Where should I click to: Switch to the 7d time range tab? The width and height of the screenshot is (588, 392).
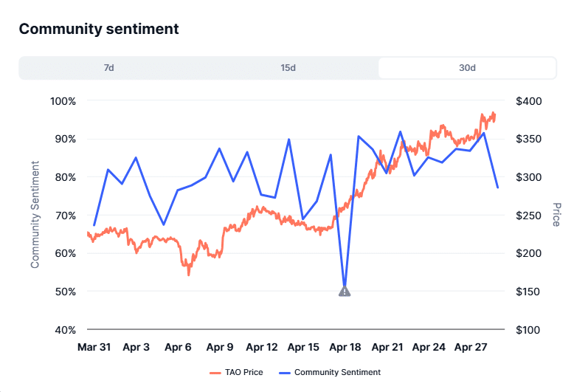109,68
